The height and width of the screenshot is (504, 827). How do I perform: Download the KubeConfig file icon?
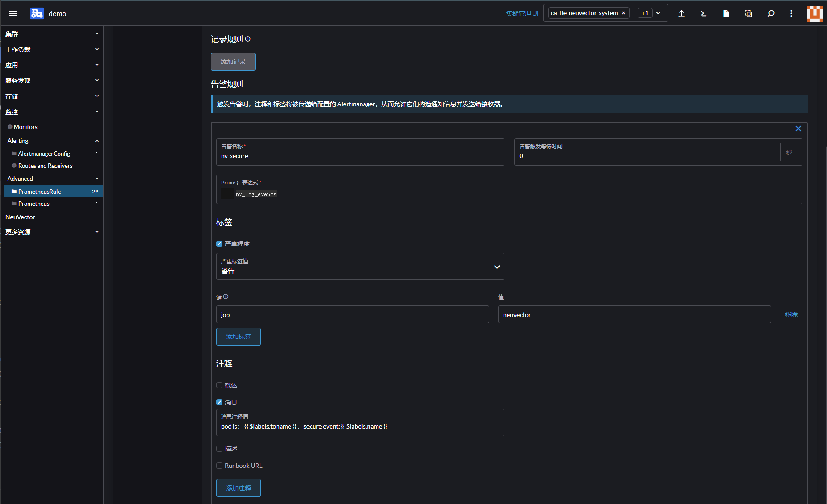(x=726, y=13)
